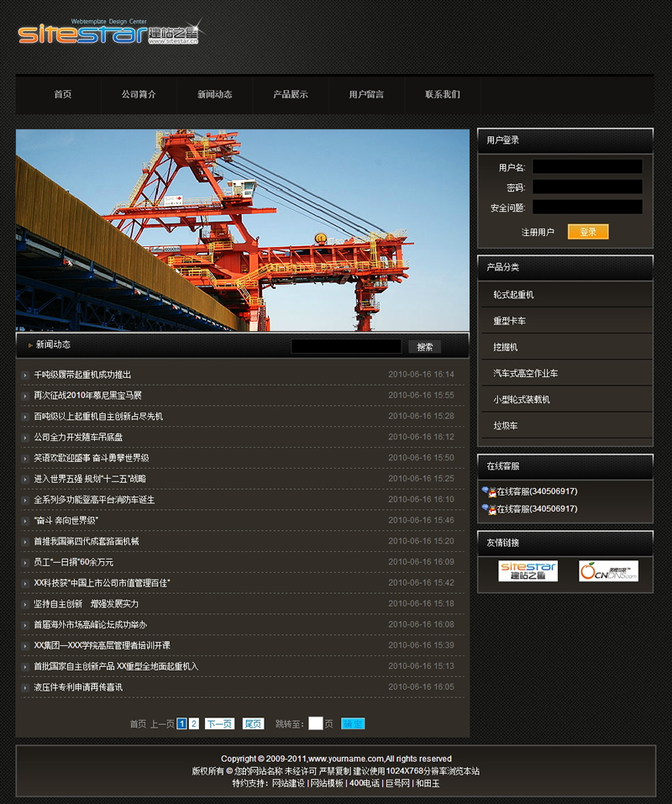Focus the 用户名 input field

[587, 167]
